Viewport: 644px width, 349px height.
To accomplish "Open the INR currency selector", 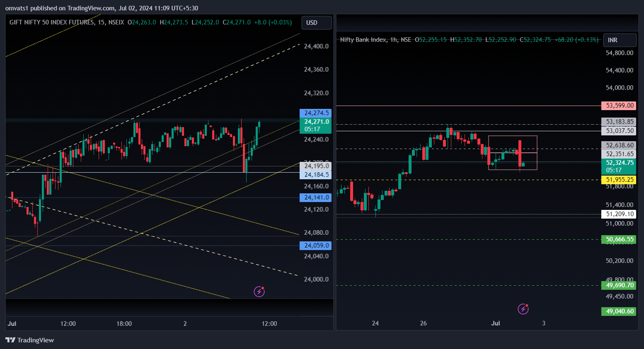I will click(x=620, y=40).
